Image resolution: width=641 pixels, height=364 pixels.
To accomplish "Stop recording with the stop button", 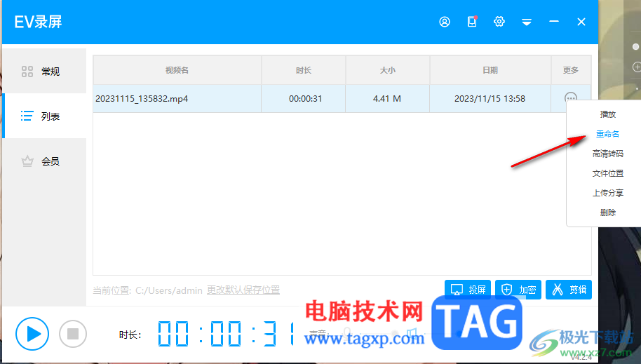I will [x=73, y=334].
